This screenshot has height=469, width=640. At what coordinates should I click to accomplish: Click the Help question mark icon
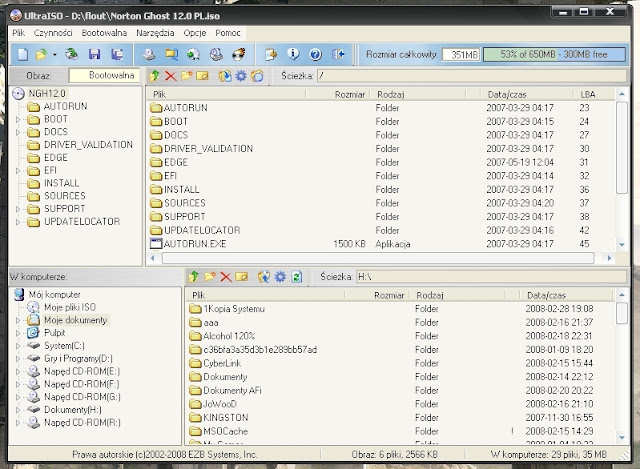coord(316,54)
